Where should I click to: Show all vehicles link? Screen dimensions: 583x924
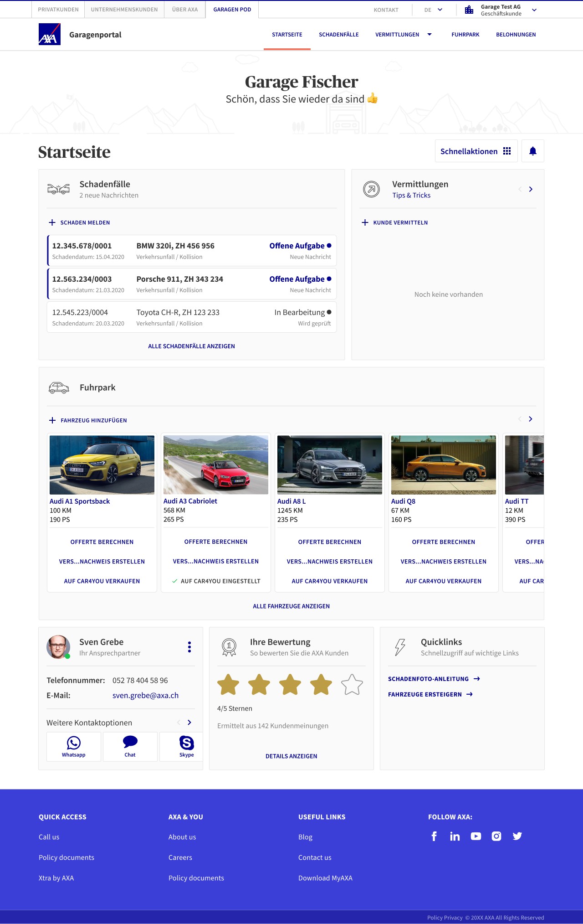pos(291,606)
